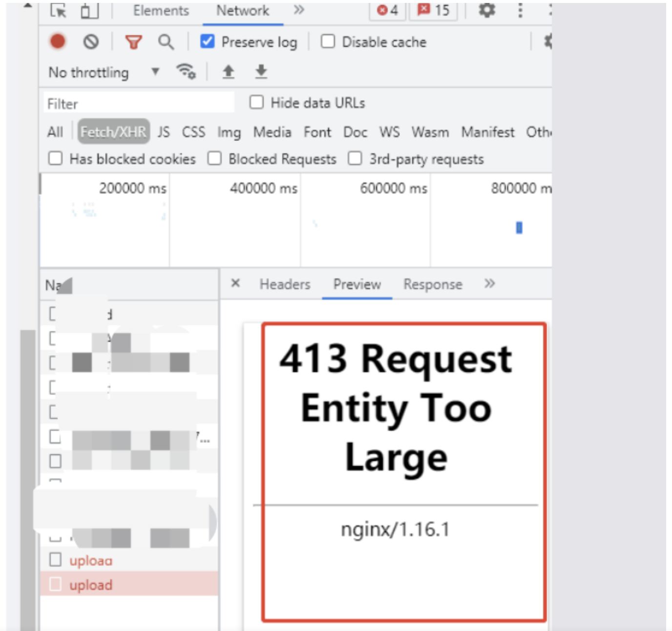Viewport: 672px width, 631px height.
Task: Click the inspect element picker icon
Action: [x=59, y=10]
